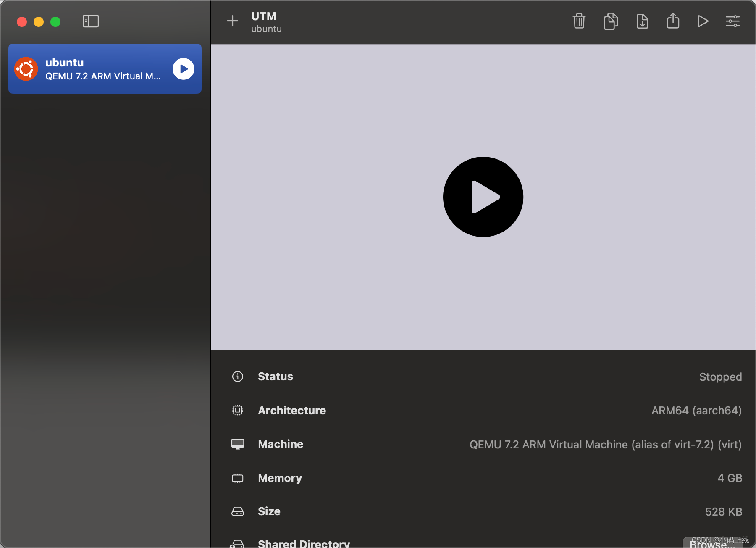This screenshot has height=548, width=756.
Task: Click the plus icon to add VM
Action: (232, 21)
